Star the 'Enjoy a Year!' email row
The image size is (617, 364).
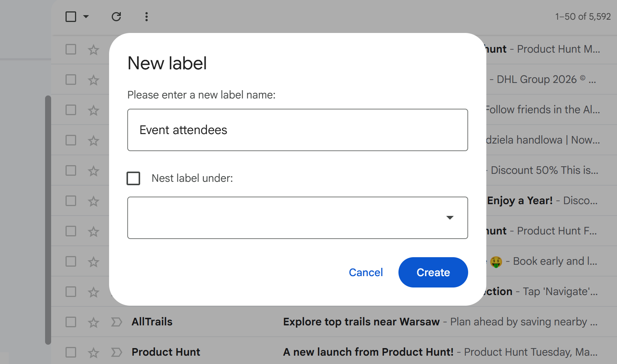[x=93, y=201]
